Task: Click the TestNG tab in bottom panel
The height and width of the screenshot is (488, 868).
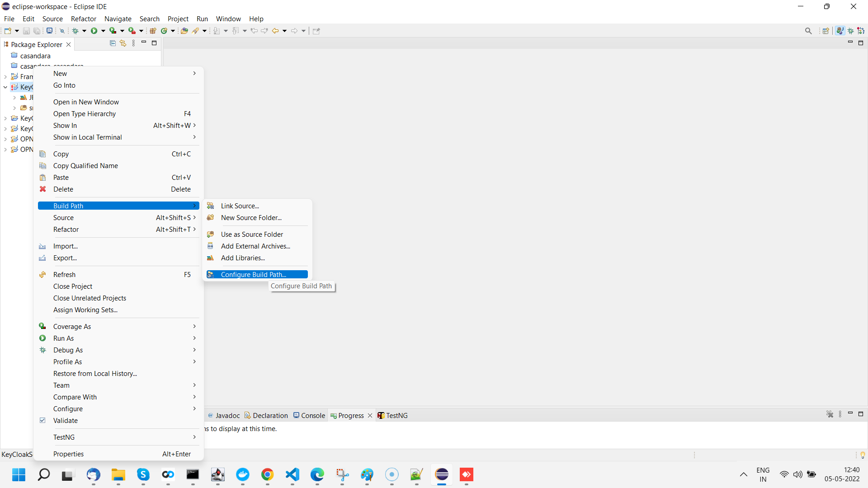Action: point(395,415)
